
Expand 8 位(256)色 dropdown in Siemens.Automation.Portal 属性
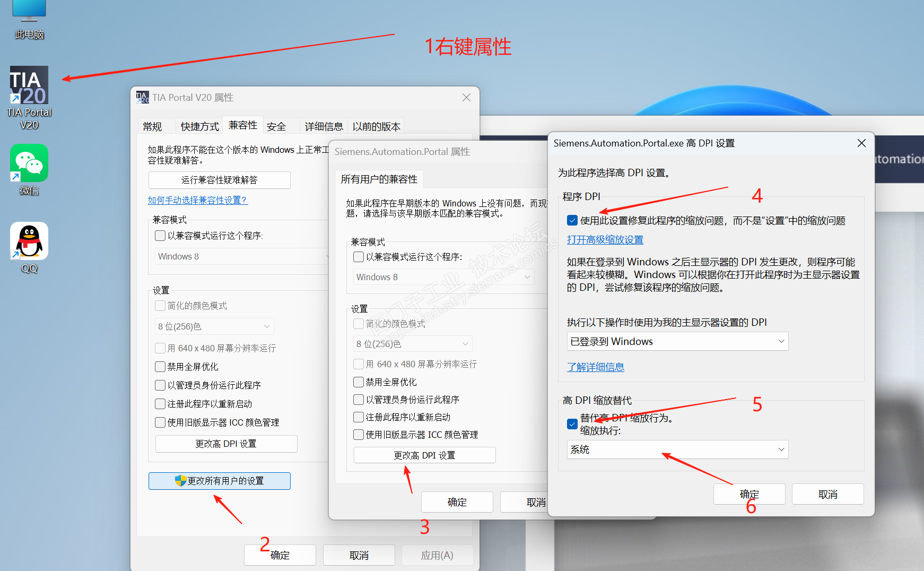[413, 344]
